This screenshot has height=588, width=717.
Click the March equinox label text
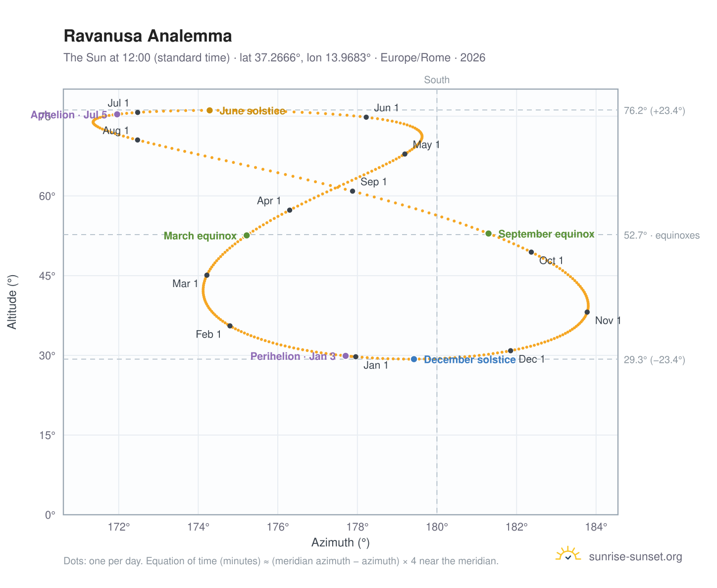coord(200,236)
